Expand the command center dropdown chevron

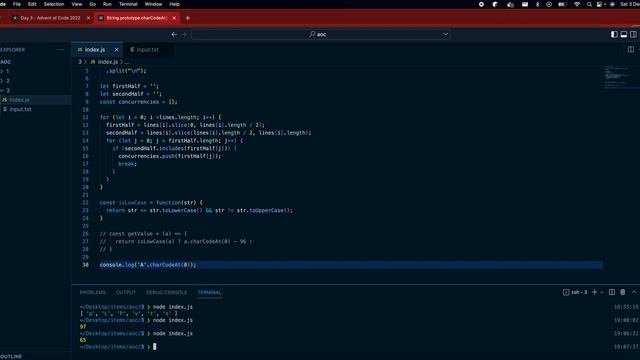pos(445,34)
